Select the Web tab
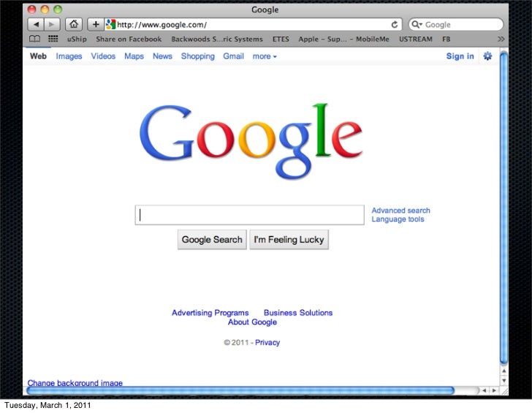Screen dimensions: 532x413 (x=38, y=56)
